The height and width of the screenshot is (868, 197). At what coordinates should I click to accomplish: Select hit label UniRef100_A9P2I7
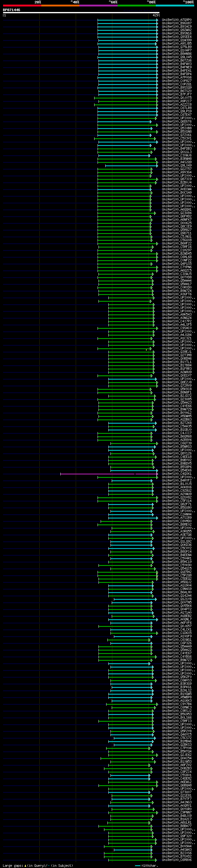point(176,101)
